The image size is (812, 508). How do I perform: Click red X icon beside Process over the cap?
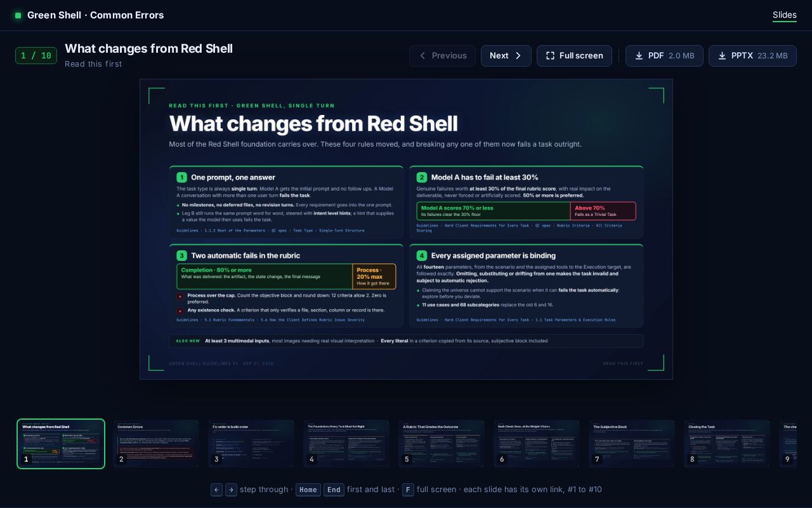180,297
